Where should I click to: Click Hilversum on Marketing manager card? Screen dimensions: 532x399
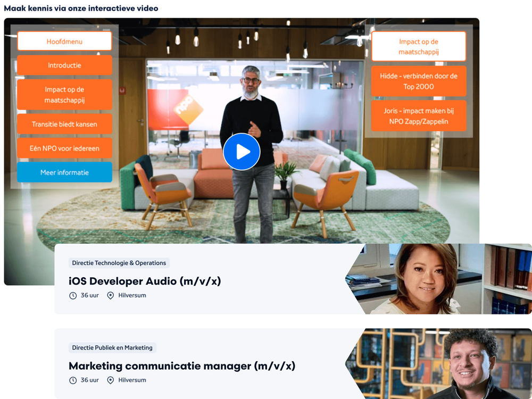tap(132, 380)
